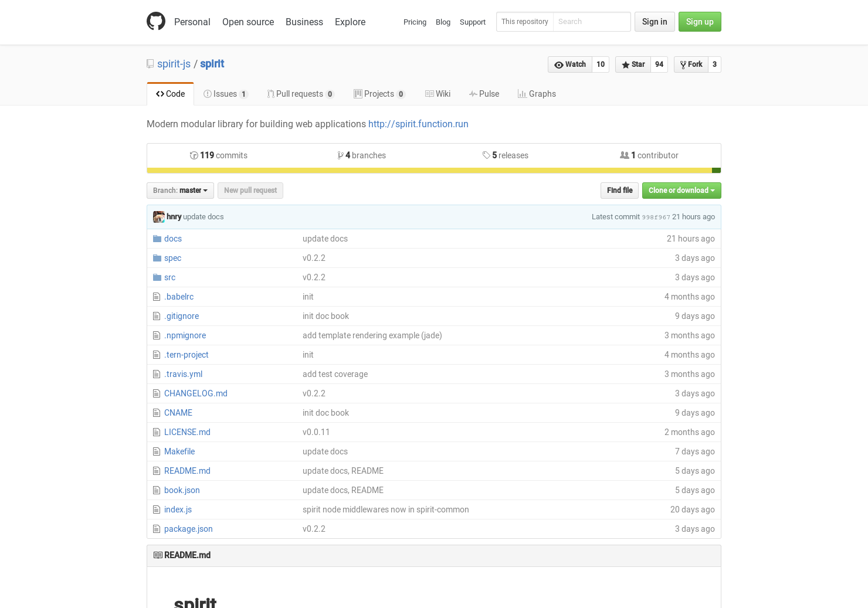The width and height of the screenshot is (868, 608).
Task: Open the Blog link
Action: point(443,22)
